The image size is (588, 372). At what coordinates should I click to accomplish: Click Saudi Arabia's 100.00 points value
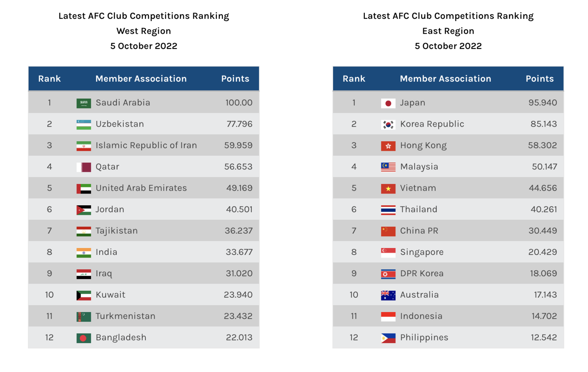coord(239,103)
